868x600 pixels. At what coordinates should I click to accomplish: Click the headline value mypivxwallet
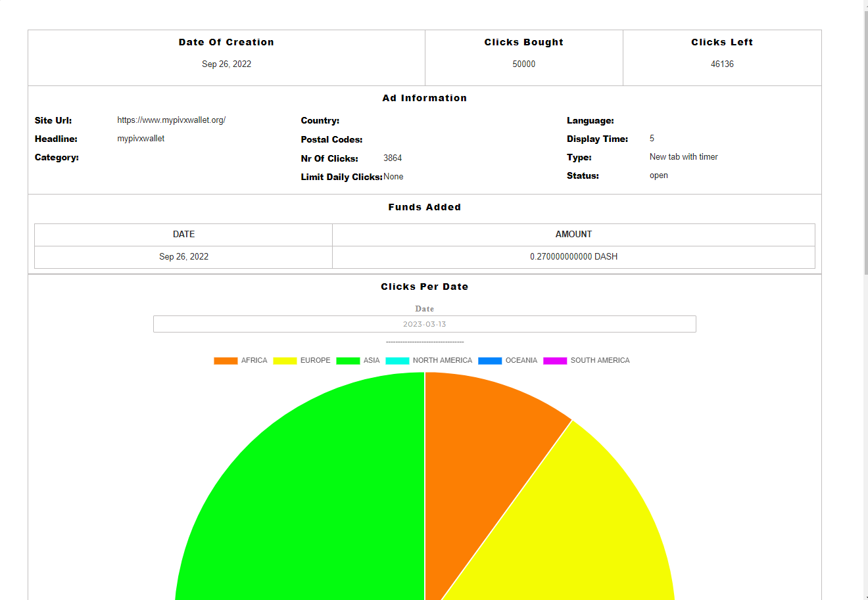[x=141, y=139]
